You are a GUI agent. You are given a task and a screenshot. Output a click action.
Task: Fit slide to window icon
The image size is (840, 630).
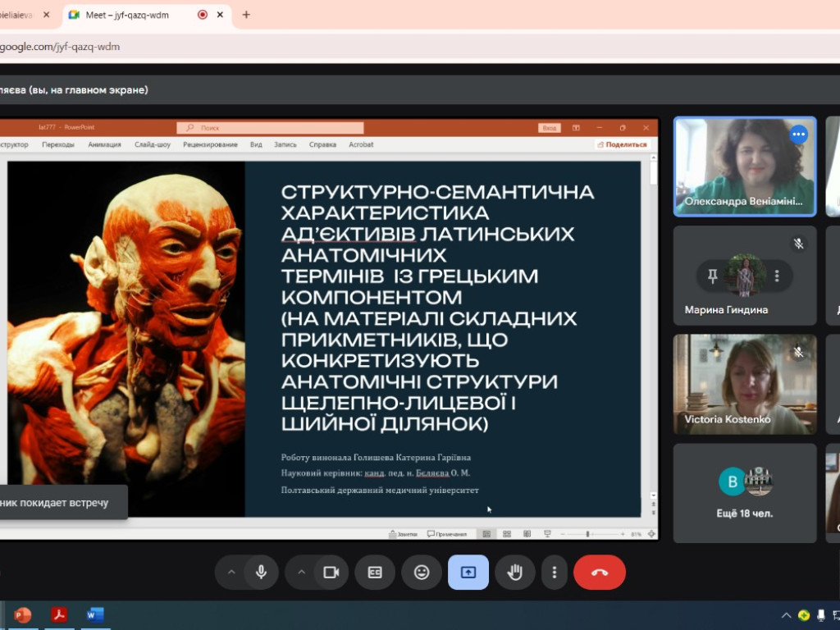click(651, 534)
